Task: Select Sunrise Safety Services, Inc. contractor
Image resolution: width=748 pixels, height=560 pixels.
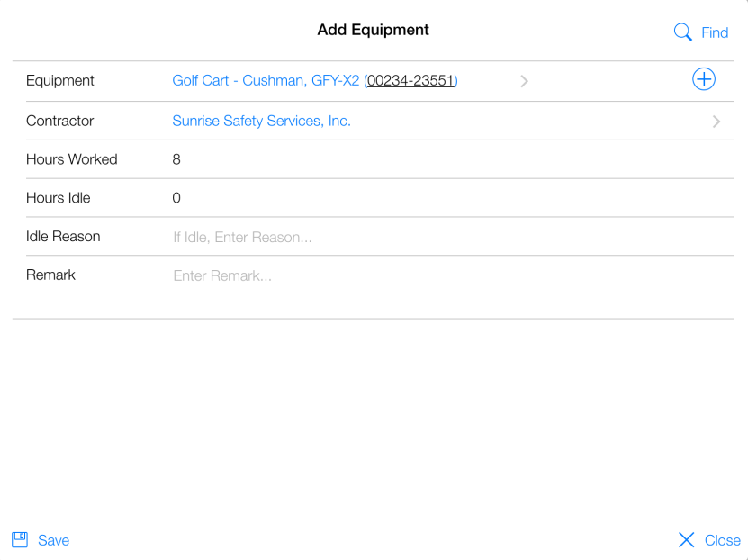Action: point(261,121)
